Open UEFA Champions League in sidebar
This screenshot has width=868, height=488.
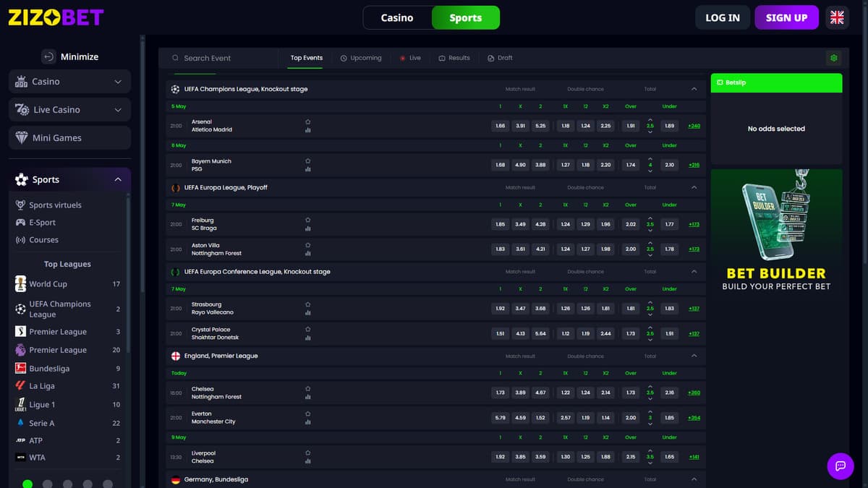coord(67,309)
